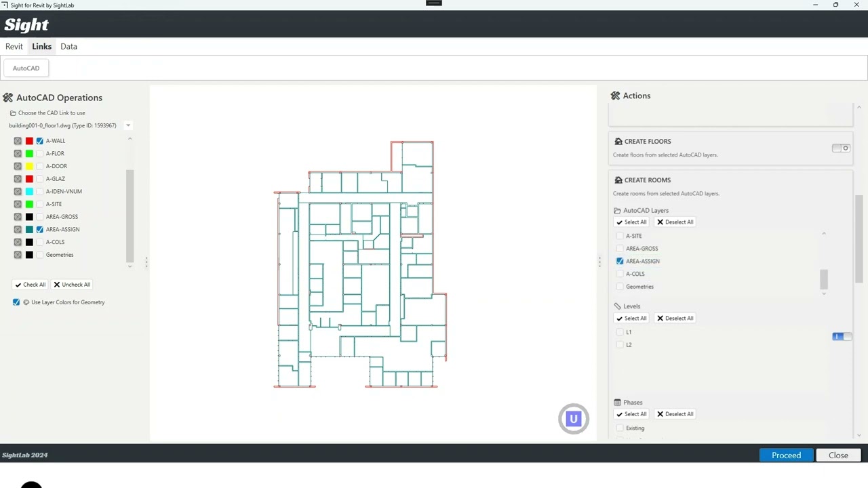Uncheck AREA-ASSIGN in the AutoCAD Operations list
Viewport: 868px width, 488px height.
click(40, 230)
